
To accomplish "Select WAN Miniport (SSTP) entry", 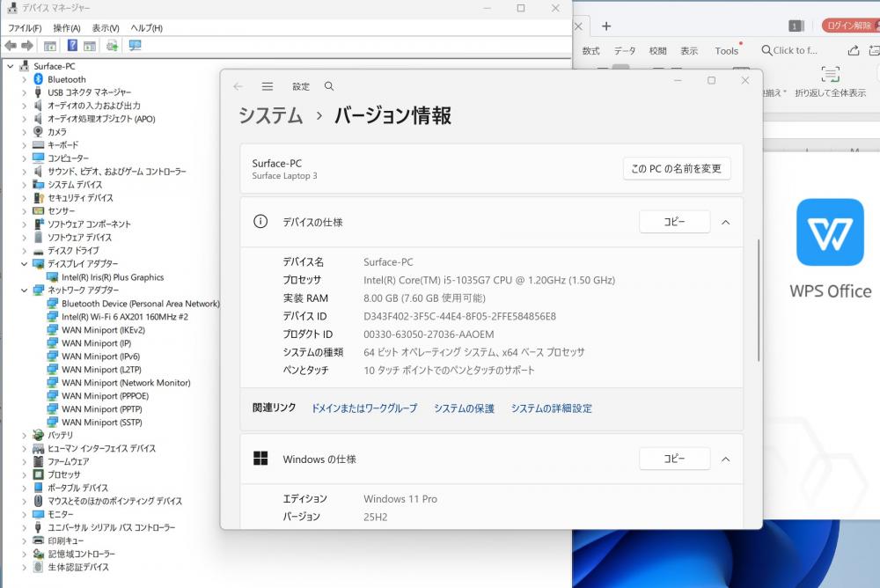I will click(x=102, y=423).
